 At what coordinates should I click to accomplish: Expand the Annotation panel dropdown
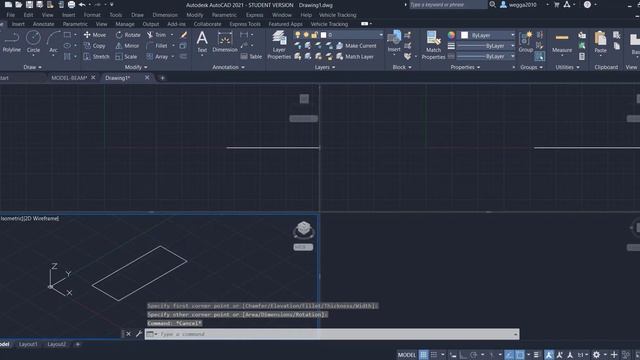[x=228, y=67]
